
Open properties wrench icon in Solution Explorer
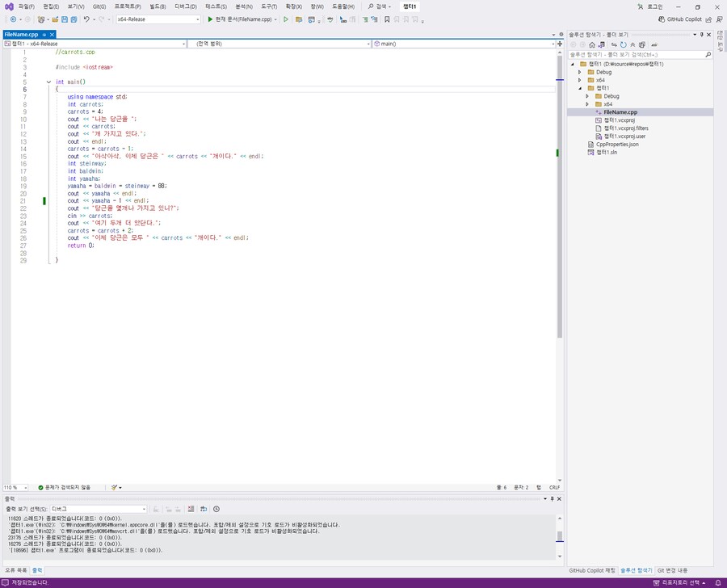[x=654, y=45]
